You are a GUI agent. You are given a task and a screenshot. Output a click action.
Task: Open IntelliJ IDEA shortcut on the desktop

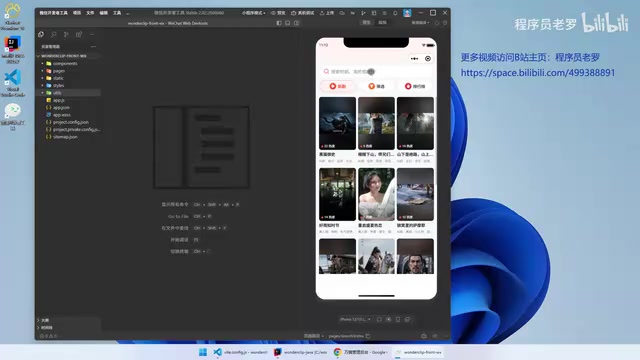click(13, 50)
